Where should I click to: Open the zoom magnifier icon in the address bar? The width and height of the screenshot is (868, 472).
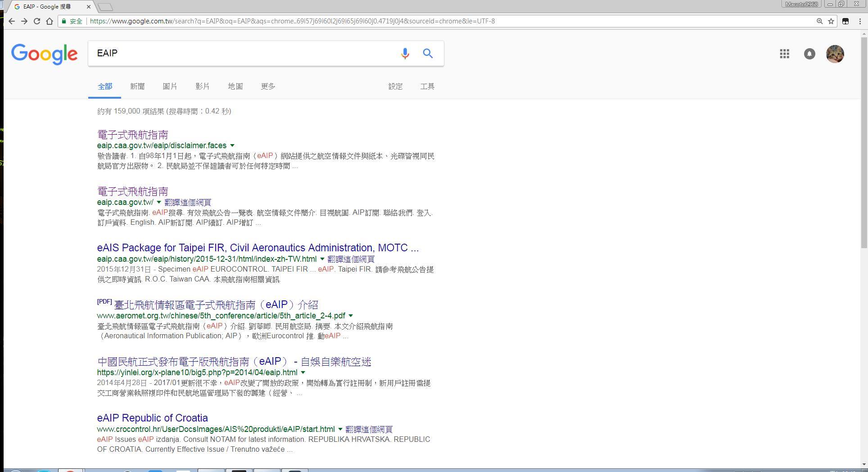820,21
